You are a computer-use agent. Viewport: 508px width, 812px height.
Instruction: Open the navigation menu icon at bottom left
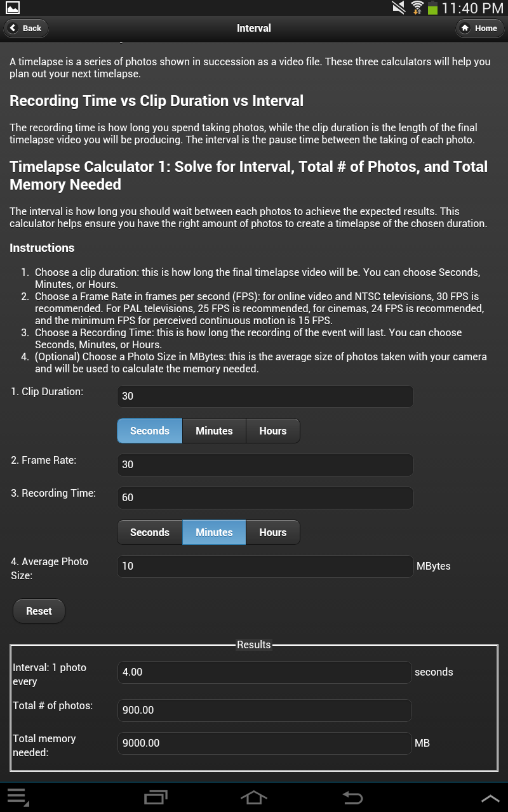(x=18, y=797)
